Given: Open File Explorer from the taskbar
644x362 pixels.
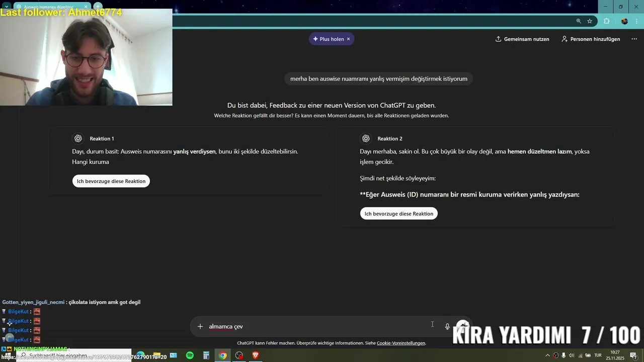Looking at the screenshot, I should (156, 355).
